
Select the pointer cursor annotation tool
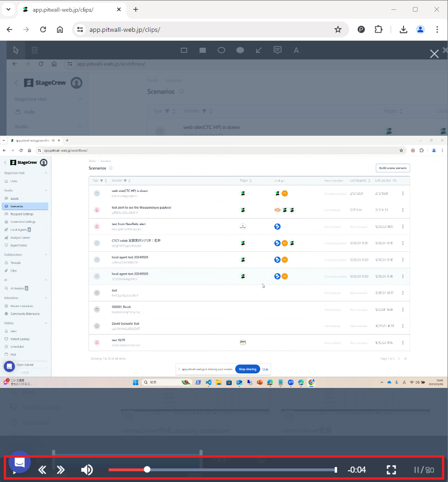tap(16, 50)
